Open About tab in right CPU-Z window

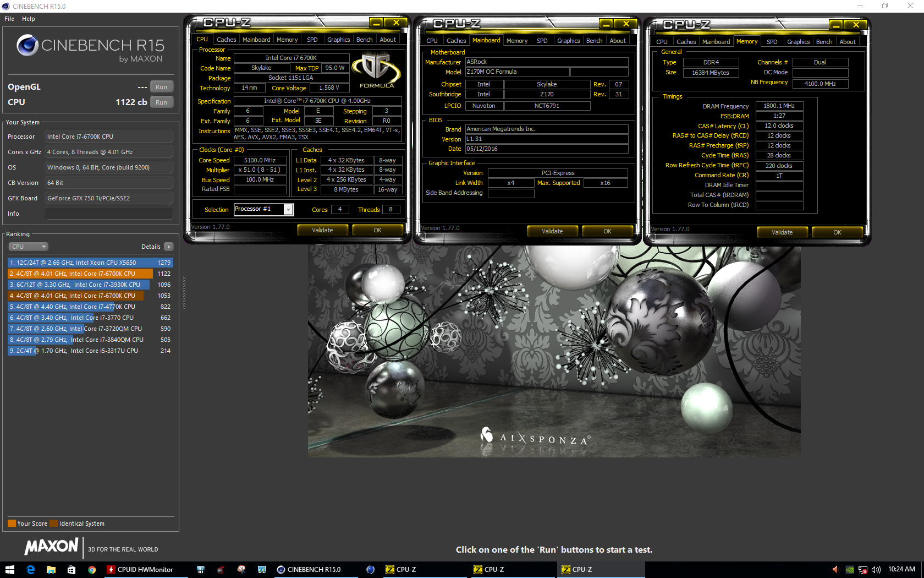(x=847, y=42)
